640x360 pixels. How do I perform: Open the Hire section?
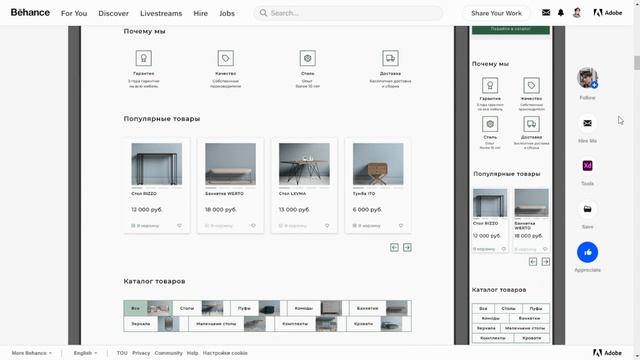[200, 13]
